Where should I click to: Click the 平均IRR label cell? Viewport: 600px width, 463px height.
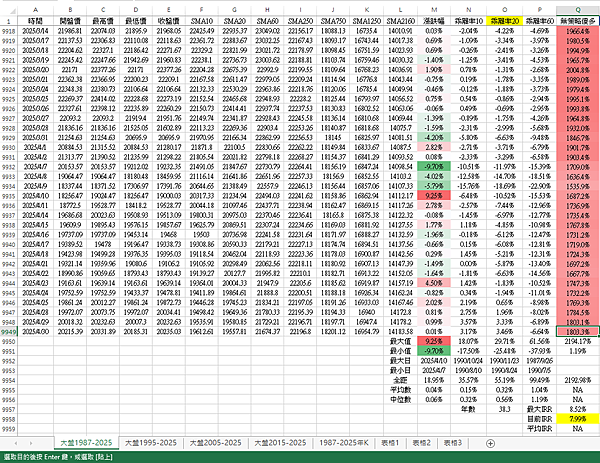click(x=540, y=429)
